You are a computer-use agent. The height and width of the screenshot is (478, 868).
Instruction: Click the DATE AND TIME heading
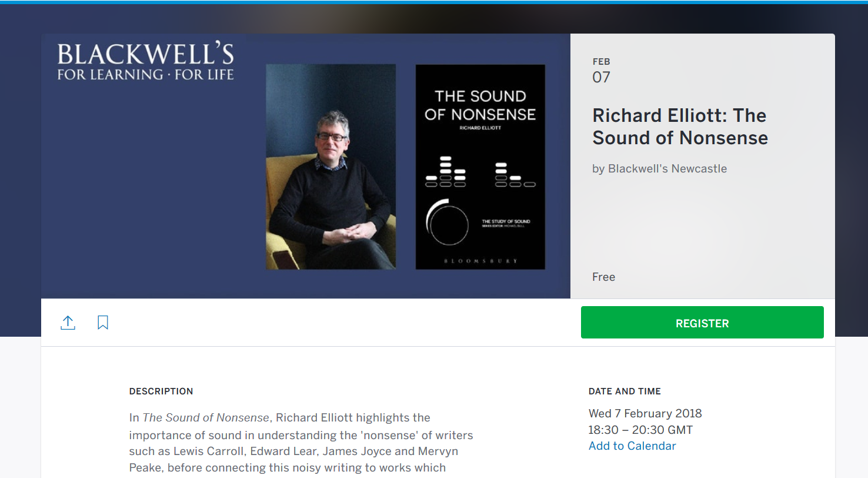coord(625,391)
